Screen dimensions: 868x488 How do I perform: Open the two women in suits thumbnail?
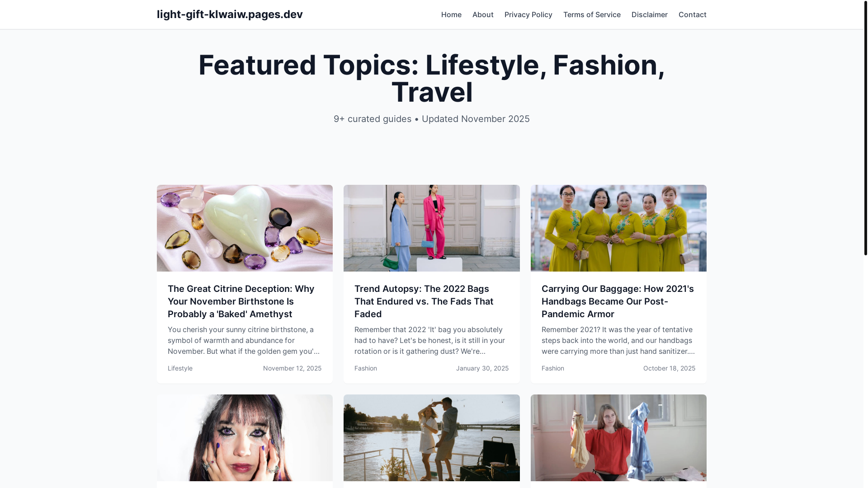tap(431, 228)
